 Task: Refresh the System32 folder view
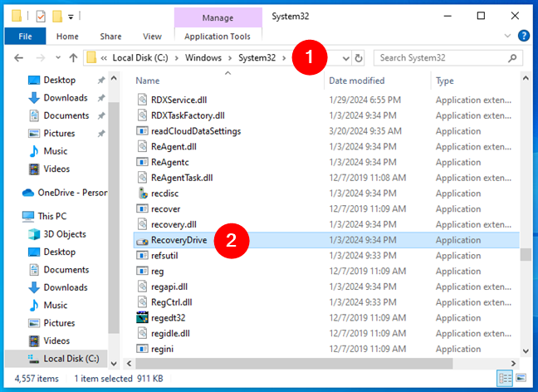click(x=359, y=58)
